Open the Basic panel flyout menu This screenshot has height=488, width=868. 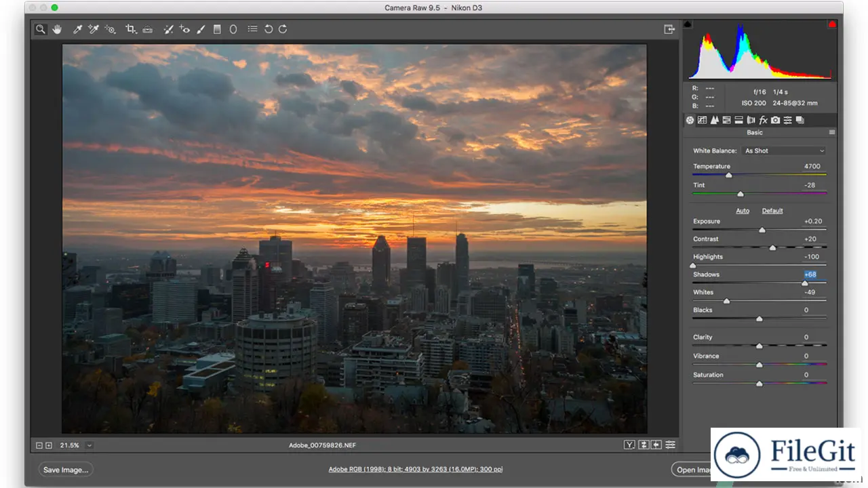832,133
